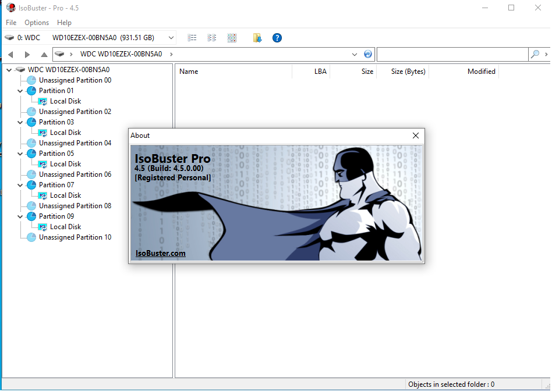
Task: Collapse Partition 03 node
Action: [x=20, y=122]
